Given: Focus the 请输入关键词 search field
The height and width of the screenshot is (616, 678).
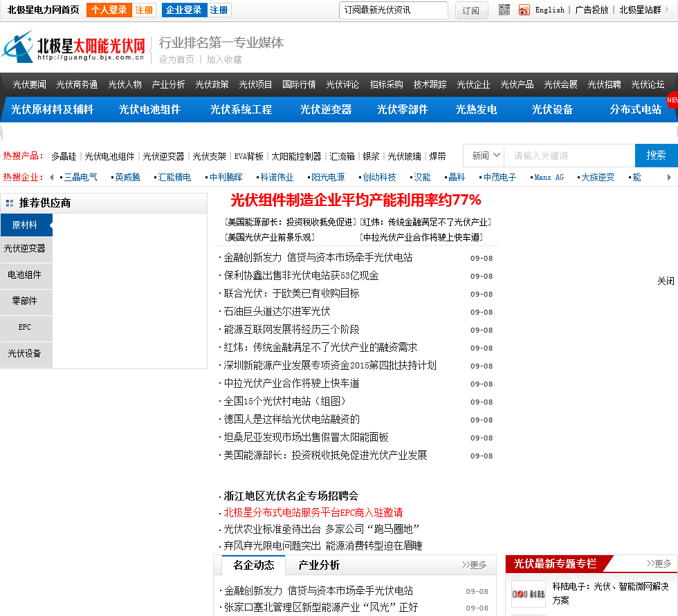Looking at the screenshot, I should coord(569,156).
